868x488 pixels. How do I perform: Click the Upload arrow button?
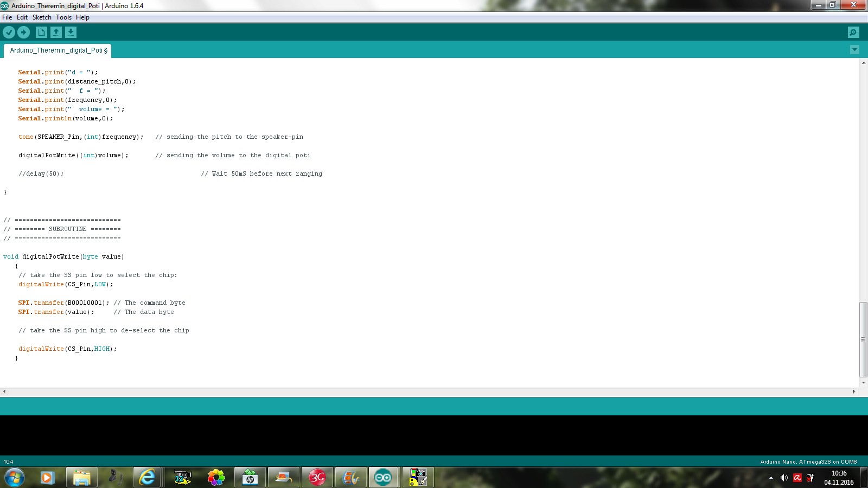(x=23, y=33)
